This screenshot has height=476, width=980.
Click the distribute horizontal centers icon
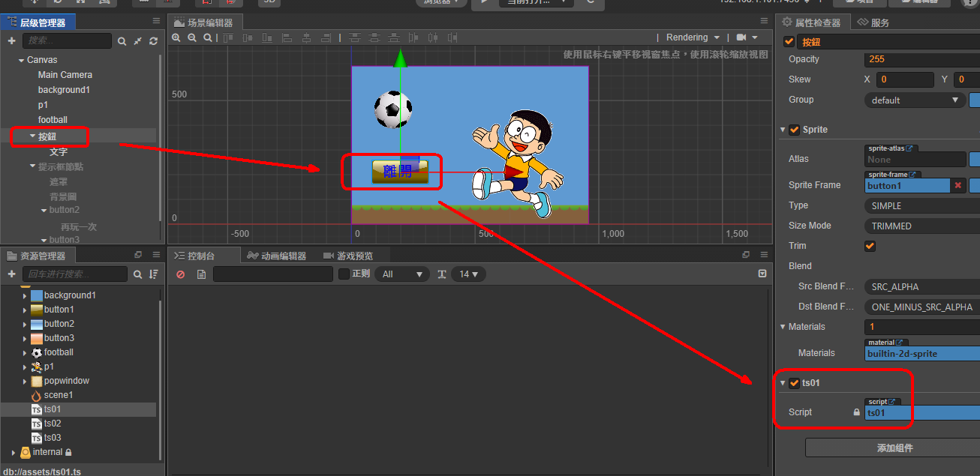[x=432, y=37]
